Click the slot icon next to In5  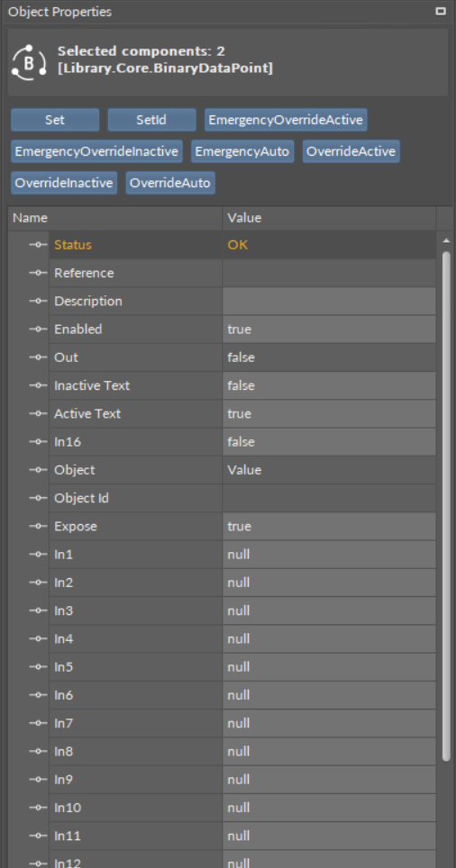tap(38, 666)
